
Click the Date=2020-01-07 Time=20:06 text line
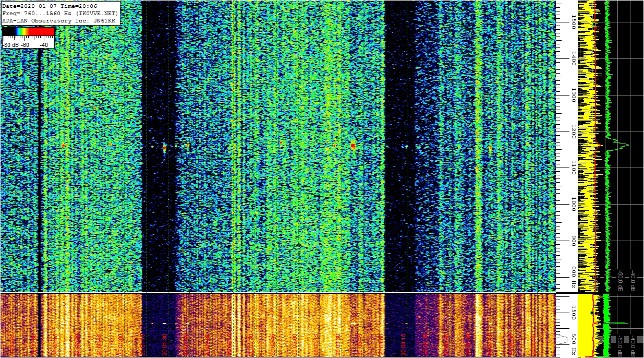pos(50,6)
